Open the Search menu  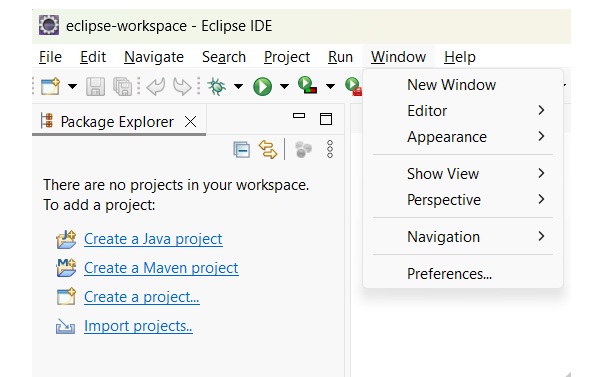[224, 57]
